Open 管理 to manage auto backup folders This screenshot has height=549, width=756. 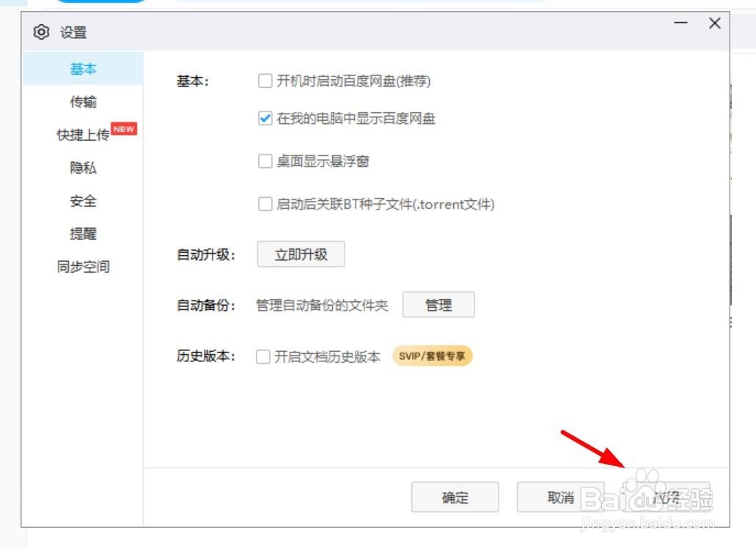438,305
